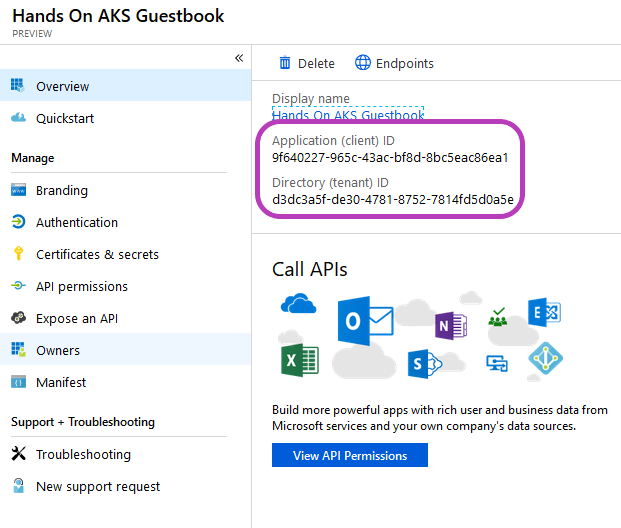This screenshot has width=621, height=528.
Task: Open Hands On AKS Guestbook display name link
Action: click(x=348, y=115)
